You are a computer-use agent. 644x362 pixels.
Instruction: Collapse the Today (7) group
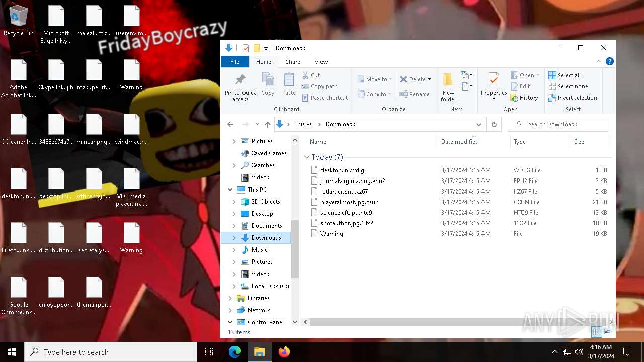(x=307, y=157)
